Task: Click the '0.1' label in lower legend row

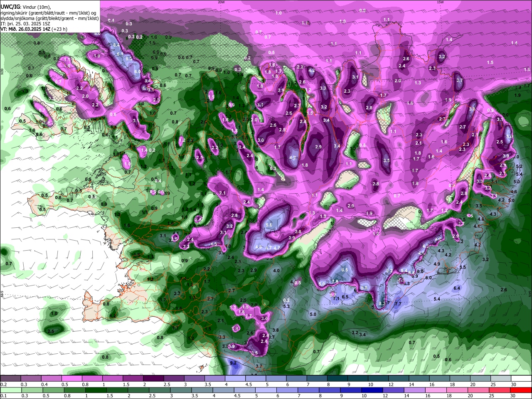Action: click(4, 396)
